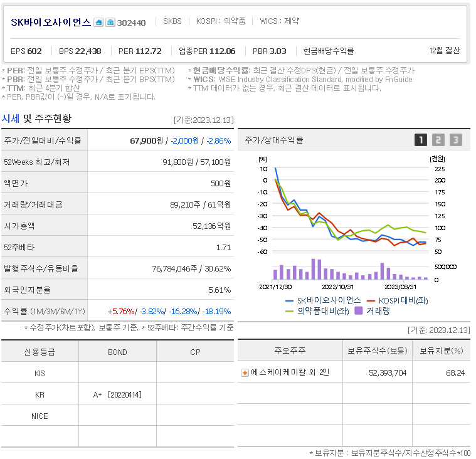Select the KR bond rating A+ [20220414]
This screenshot has width=476, height=459.
click(x=117, y=395)
